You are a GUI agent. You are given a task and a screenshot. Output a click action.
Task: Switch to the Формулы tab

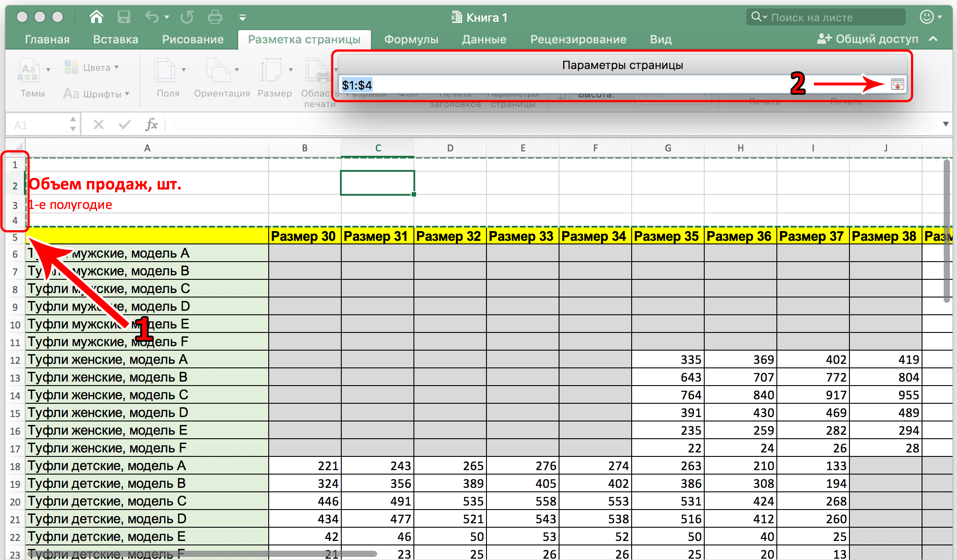411,39
